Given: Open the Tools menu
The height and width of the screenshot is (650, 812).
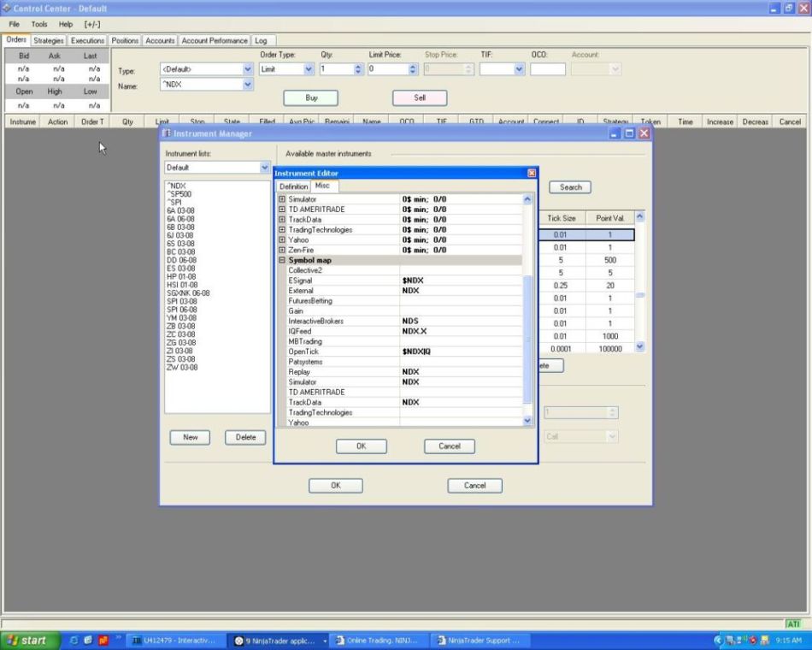Looking at the screenshot, I should point(38,24).
